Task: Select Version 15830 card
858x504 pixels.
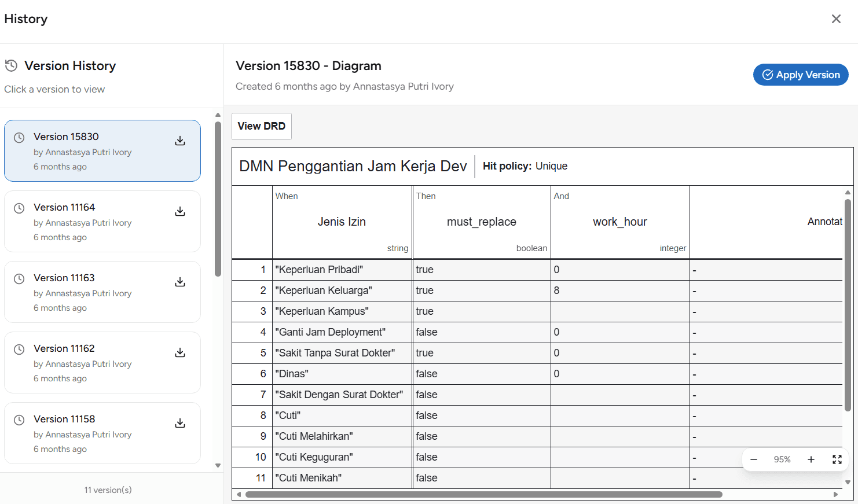Action: click(x=102, y=151)
